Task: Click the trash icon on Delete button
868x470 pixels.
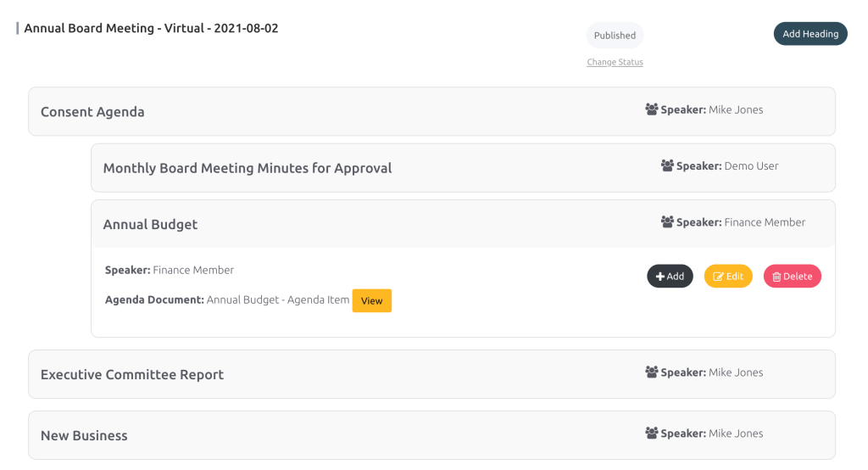Action: tap(776, 277)
